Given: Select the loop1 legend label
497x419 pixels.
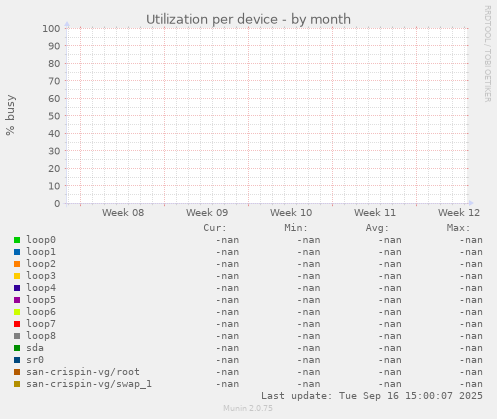Looking at the screenshot, I should pos(41,252).
